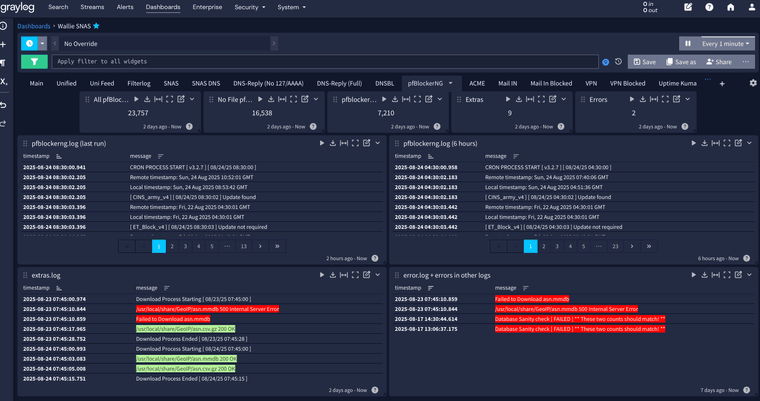Open the help question mark icon
This screenshot has height=401, width=760.
pos(709,7)
